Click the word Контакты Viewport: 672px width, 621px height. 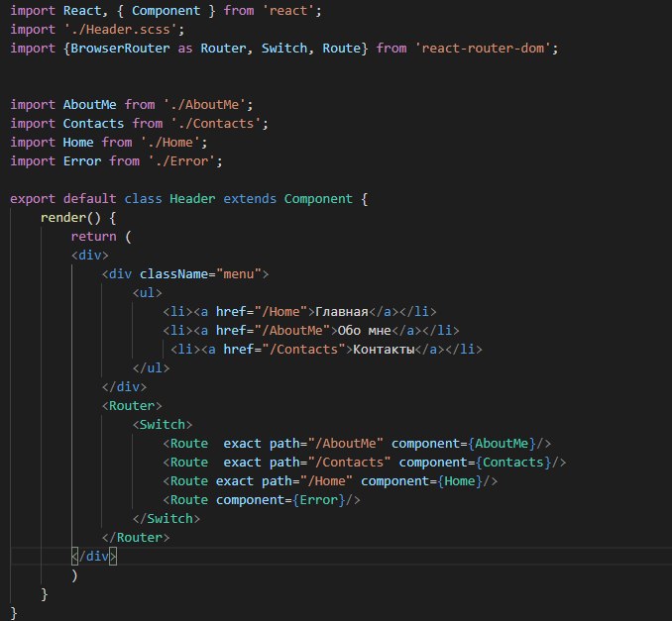coord(384,350)
